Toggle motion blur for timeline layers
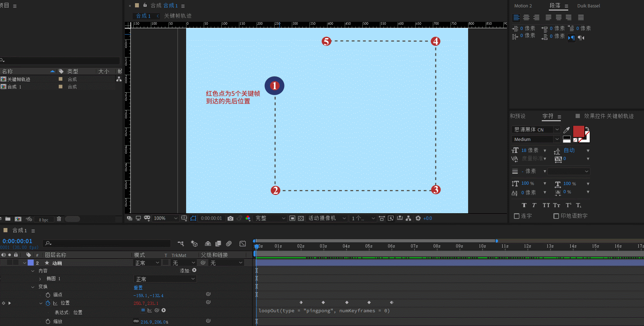 (x=229, y=244)
